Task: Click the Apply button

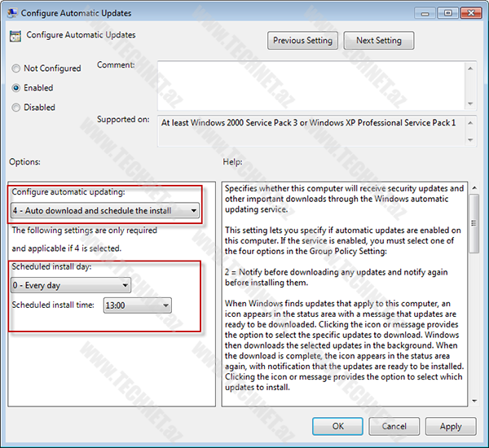Action: [451, 426]
